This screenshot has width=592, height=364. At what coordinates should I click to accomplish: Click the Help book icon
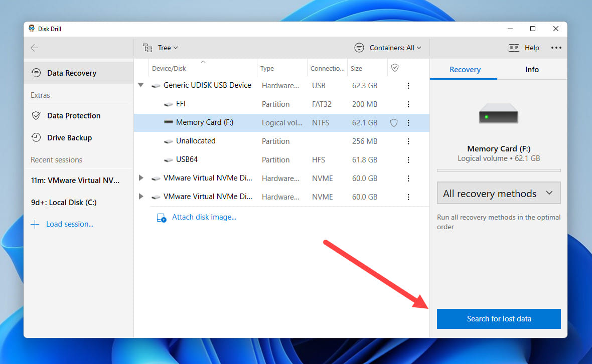(x=514, y=48)
